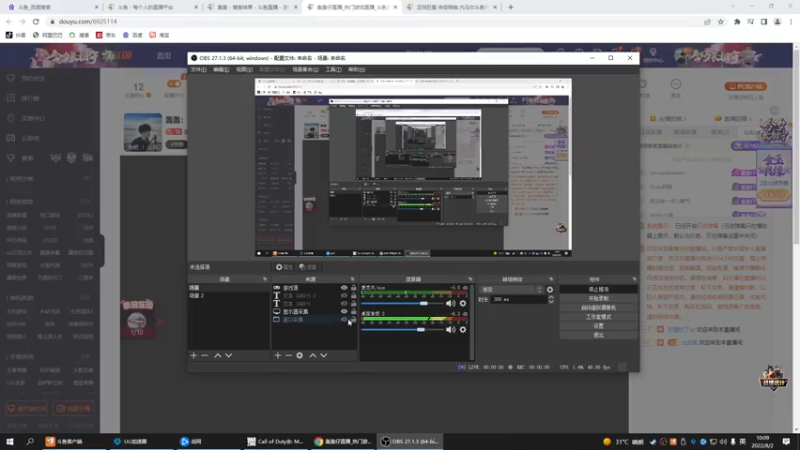800x450 pixels.
Task: Toggle visibility eye of display capture source
Action: click(344, 311)
